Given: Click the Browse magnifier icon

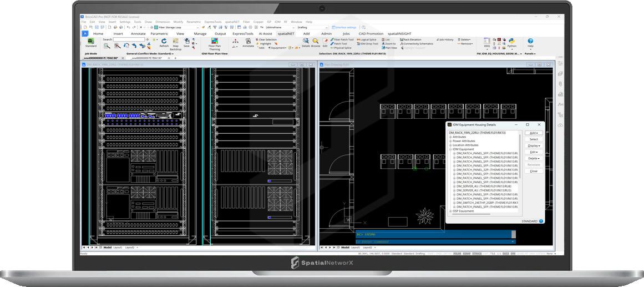Looking at the screenshot, I should 316,41.
